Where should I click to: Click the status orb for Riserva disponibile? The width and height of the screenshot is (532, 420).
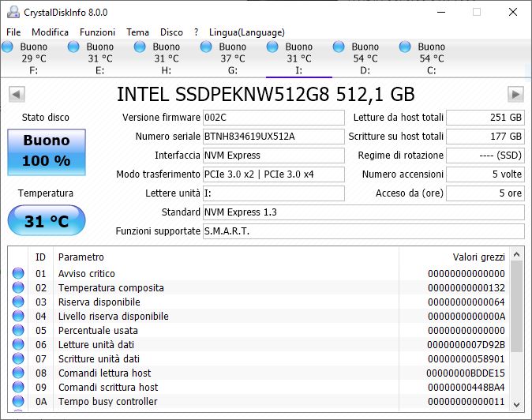(x=18, y=302)
